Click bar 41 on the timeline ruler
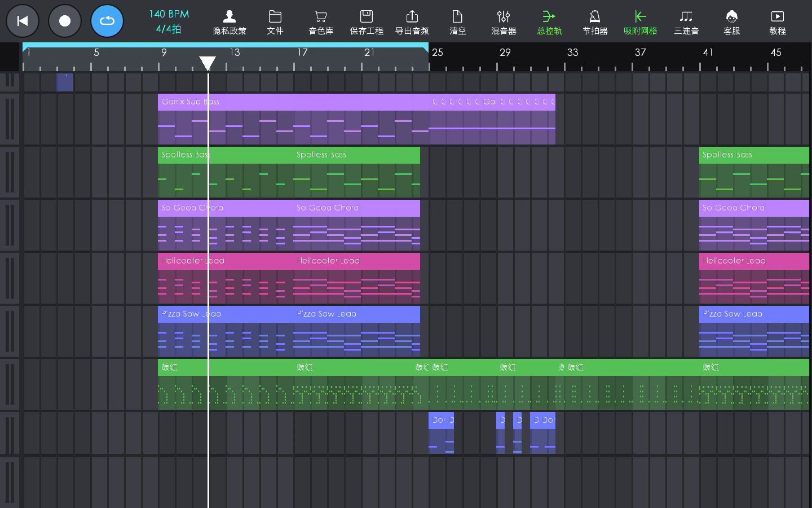The height and width of the screenshot is (508, 812). [708, 52]
